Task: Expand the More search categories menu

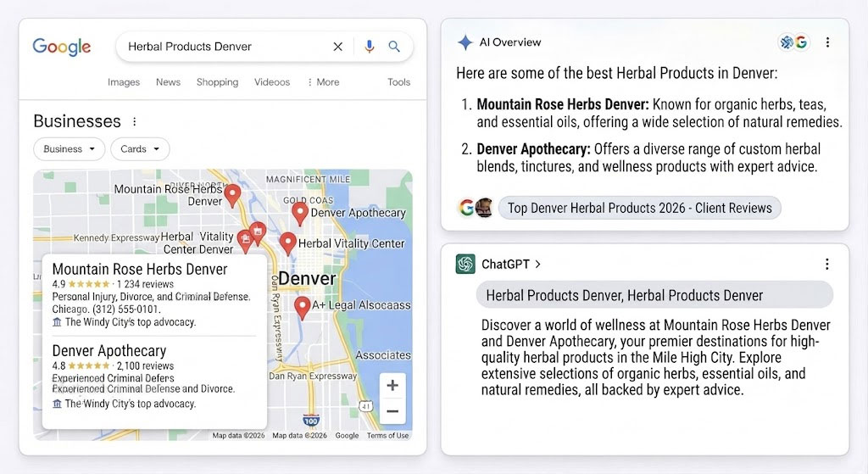Action: [323, 82]
